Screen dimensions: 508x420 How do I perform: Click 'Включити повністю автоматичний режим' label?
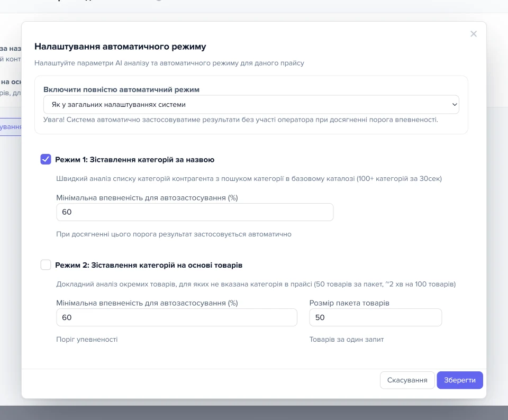tap(122, 90)
